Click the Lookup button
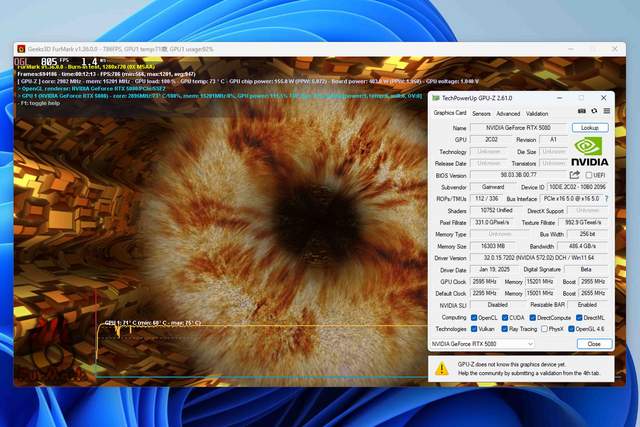This screenshot has height=427, width=640. (x=590, y=128)
